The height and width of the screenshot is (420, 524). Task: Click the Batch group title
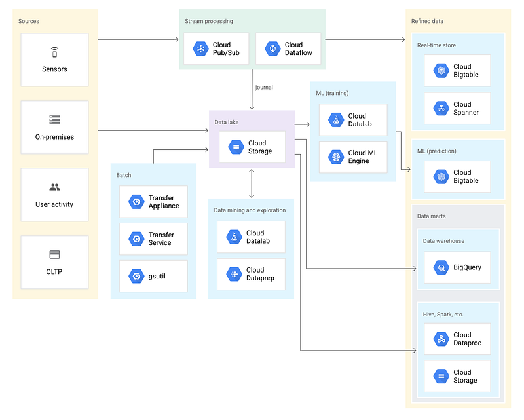pos(124,175)
